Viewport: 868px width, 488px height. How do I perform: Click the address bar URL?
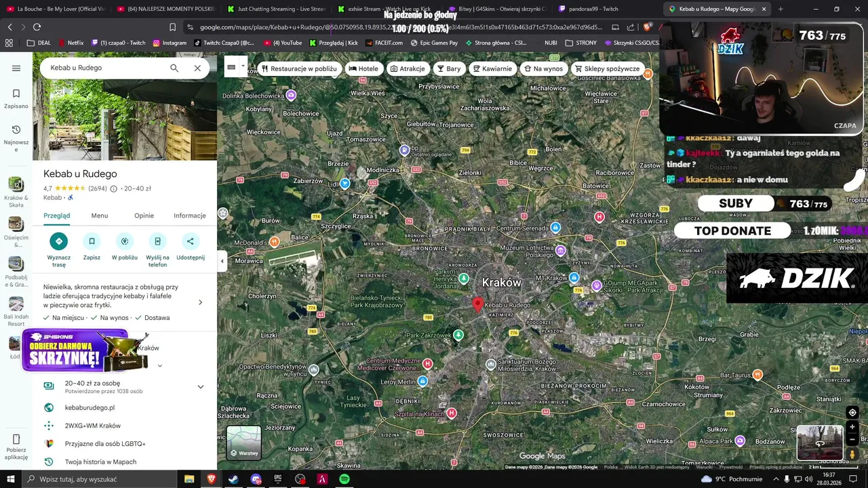tap(400, 27)
